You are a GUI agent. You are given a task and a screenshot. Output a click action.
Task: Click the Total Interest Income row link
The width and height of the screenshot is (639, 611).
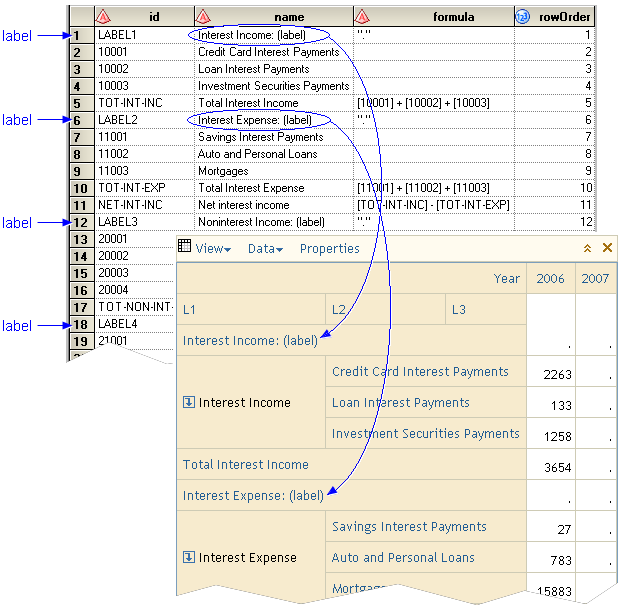coord(245,465)
